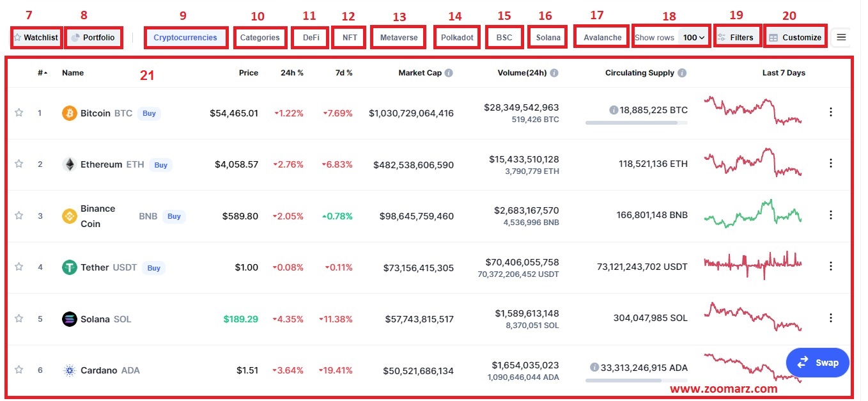Screen dimensions: 868x401
Task: Sort table by 24h % column
Action: tap(292, 73)
